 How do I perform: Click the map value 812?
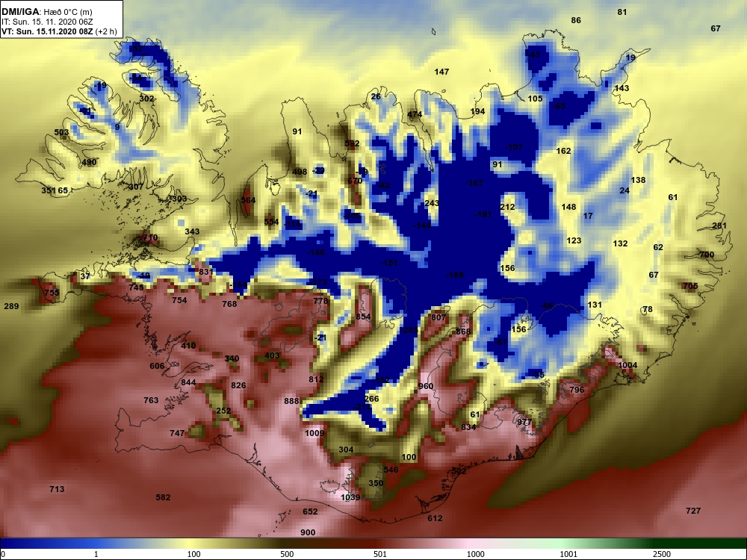[316, 379]
